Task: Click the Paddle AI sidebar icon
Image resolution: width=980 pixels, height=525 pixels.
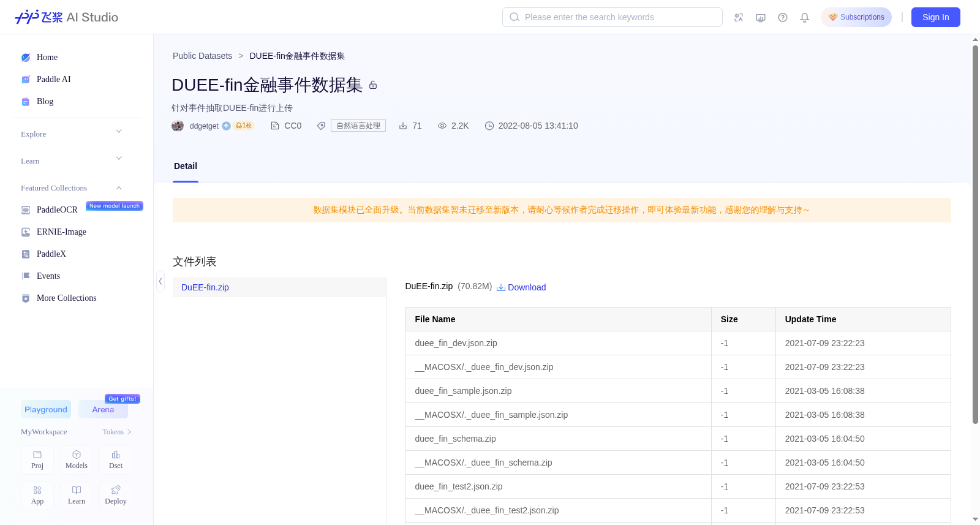Action: point(26,80)
